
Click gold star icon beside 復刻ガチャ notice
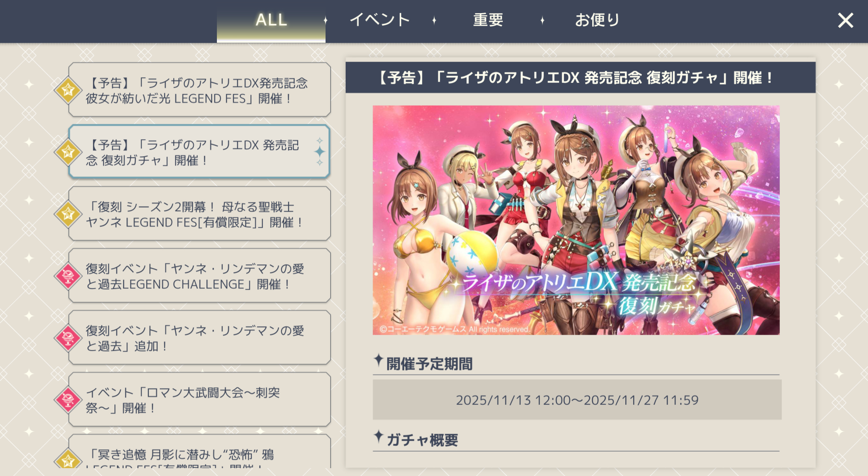[x=68, y=152]
